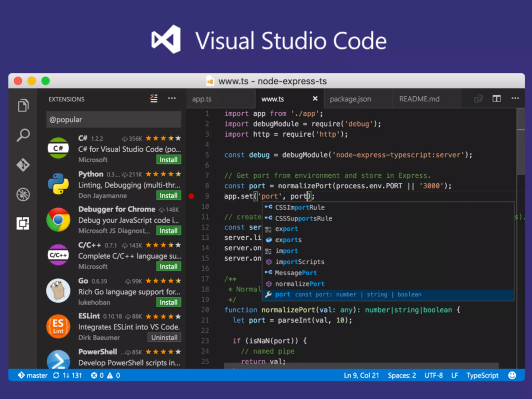Open the Debug view icon
532x399 pixels.
point(23,195)
